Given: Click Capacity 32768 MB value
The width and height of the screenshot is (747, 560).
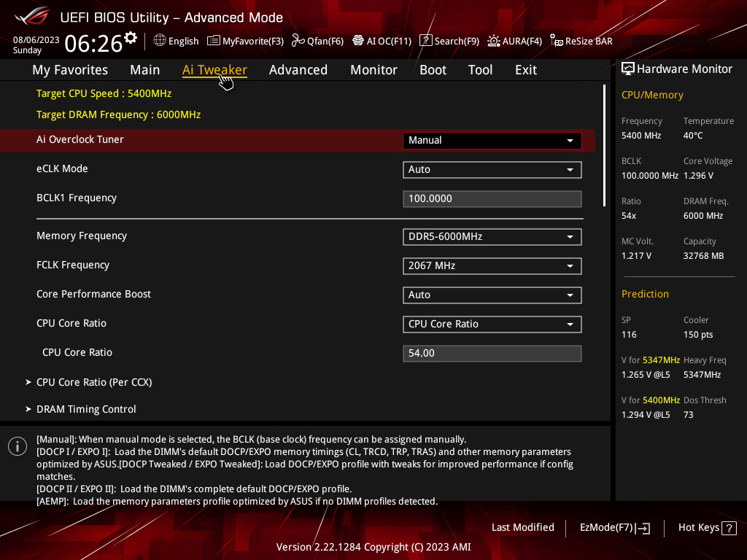Looking at the screenshot, I should pos(704,256).
